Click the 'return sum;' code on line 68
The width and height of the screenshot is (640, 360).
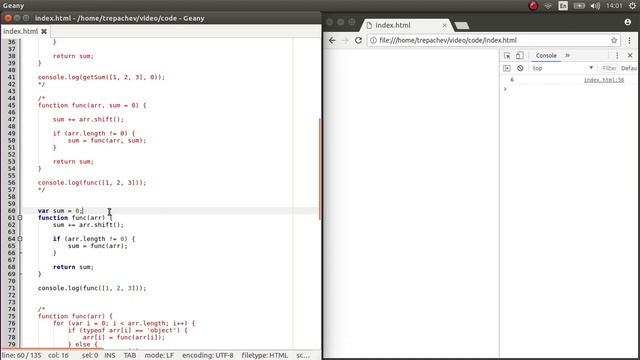point(73,267)
